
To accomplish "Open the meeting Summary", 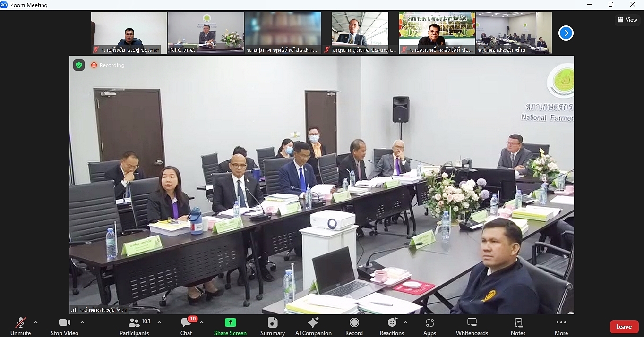I will pyautogui.click(x=273, y=326).
